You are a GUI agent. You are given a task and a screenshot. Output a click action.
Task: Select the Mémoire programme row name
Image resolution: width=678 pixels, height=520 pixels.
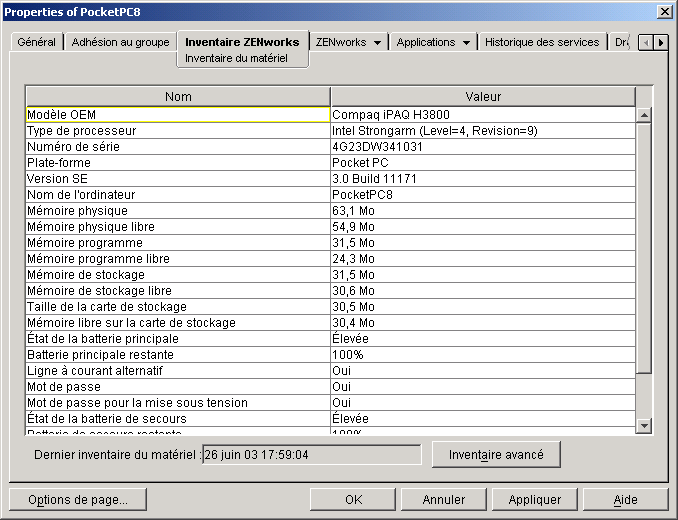click(178, 242)
